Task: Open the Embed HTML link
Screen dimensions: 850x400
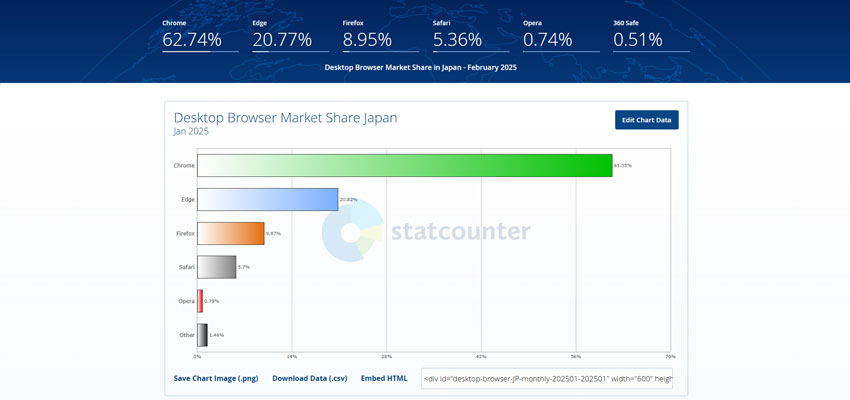Action: (384, 378)
